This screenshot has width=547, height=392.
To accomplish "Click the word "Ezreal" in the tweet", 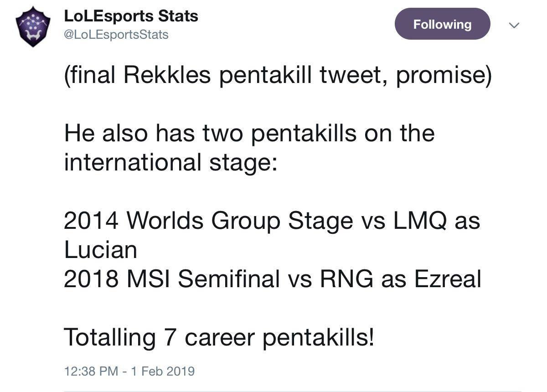I will coord(447,279).
